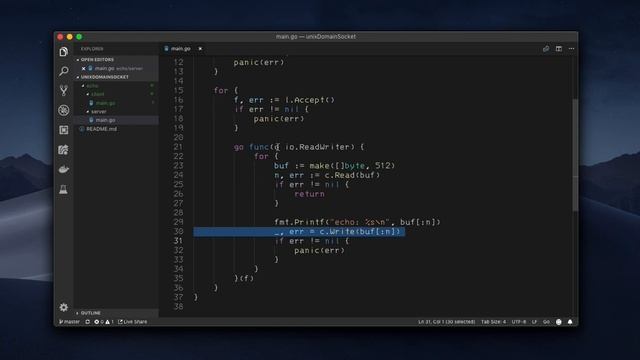Click the l.Accept() code on line 16
This screenshot has width=640, height=360.
pyautogui.click(x=309, y=100)
